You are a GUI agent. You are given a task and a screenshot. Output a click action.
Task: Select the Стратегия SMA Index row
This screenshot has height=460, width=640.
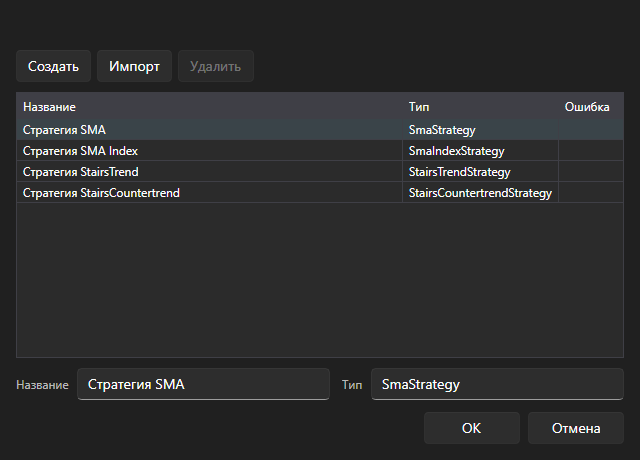[320, 151]
